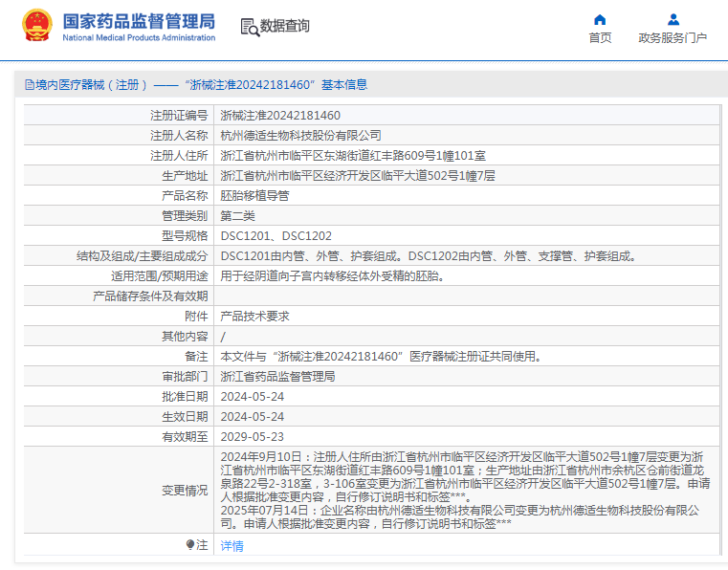Click 国家药品监督管理局 site title
728x570 pixels.
tap(139, 21)
